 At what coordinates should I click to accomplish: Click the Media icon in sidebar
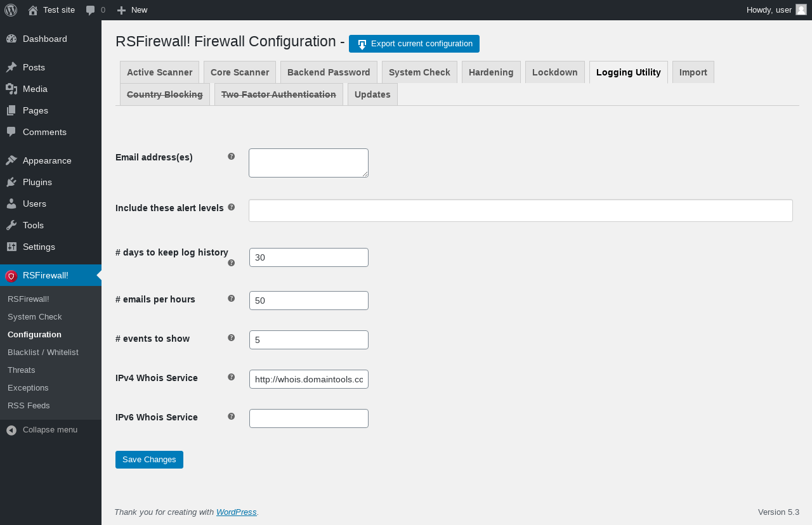(11, 89)
